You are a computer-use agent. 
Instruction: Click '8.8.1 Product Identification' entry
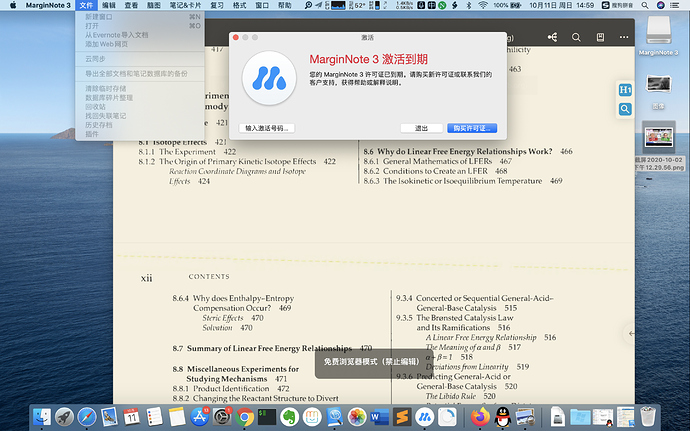(220, 388)
